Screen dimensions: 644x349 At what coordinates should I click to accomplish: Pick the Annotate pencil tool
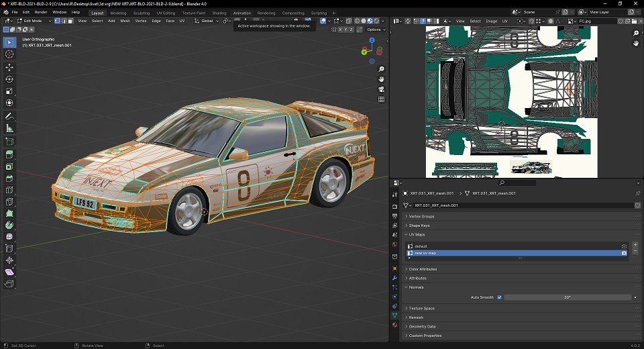9,115
